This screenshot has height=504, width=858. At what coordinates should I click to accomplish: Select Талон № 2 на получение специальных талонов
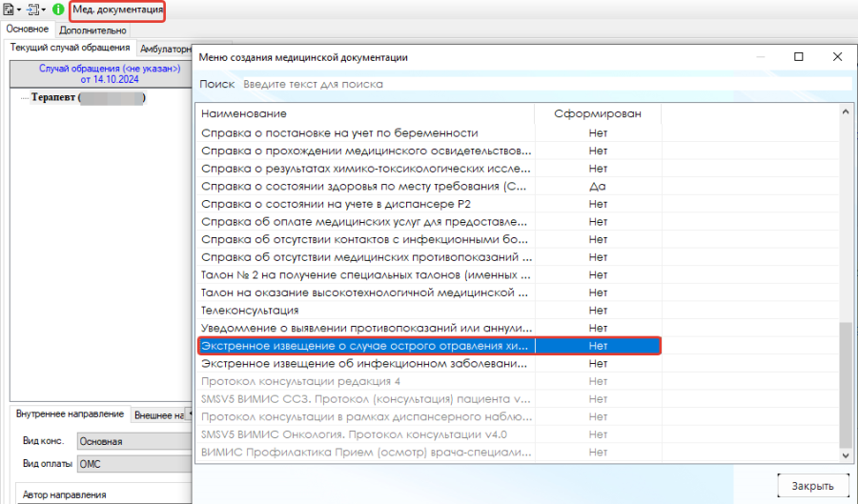(x=429, y=274)
